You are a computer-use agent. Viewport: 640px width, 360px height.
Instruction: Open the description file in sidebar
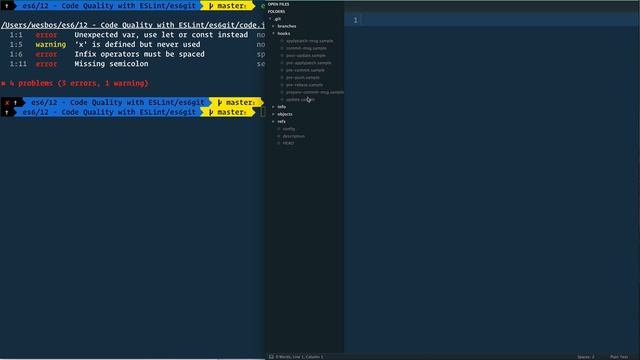point(293,136)
